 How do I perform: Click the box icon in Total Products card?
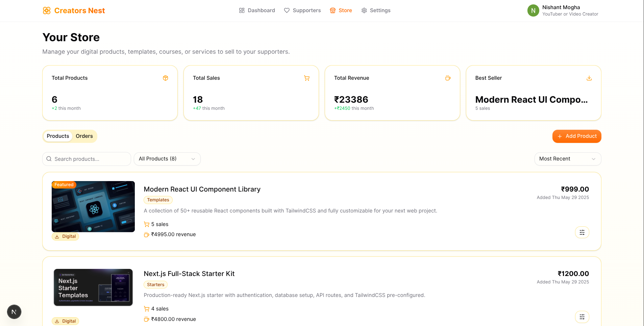(166, 78)
